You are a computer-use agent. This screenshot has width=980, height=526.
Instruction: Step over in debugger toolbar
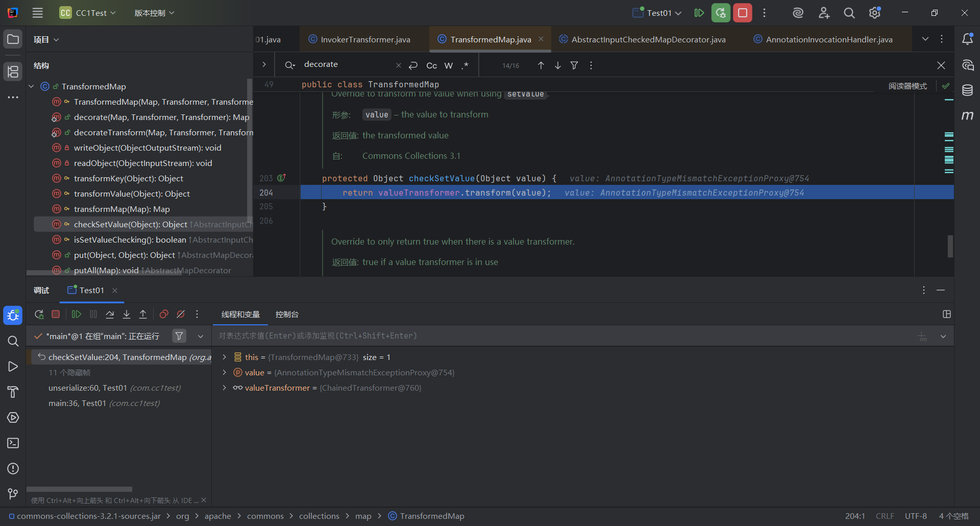pos(110,314)
